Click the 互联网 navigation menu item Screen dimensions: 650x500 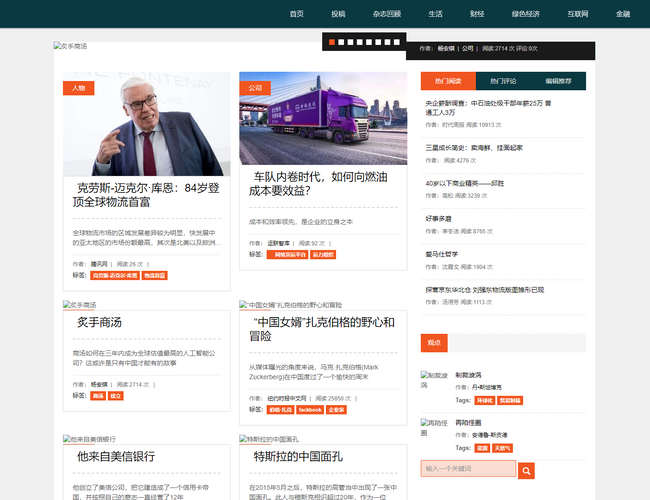pyautogui.click(x=578, y=14)
